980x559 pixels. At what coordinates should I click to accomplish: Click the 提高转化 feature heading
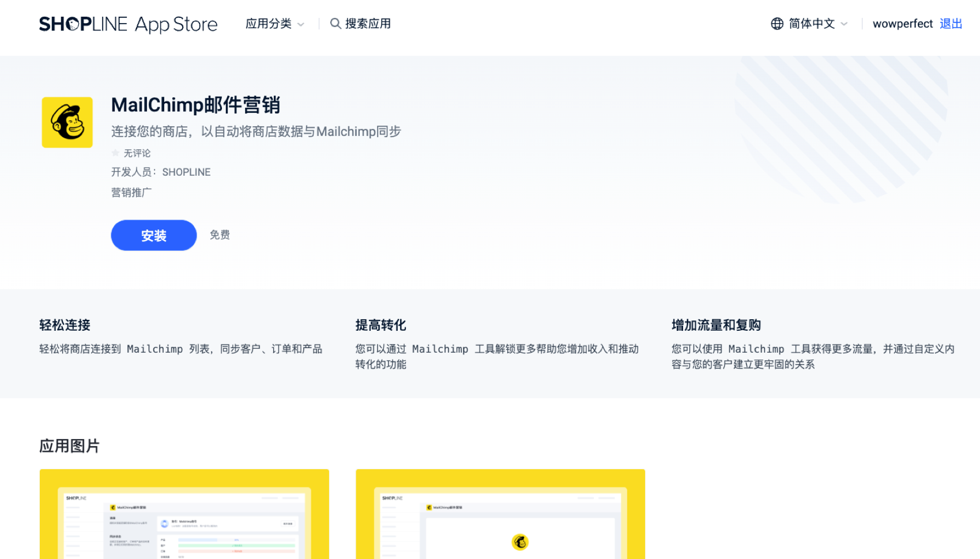tap(381, 325)
